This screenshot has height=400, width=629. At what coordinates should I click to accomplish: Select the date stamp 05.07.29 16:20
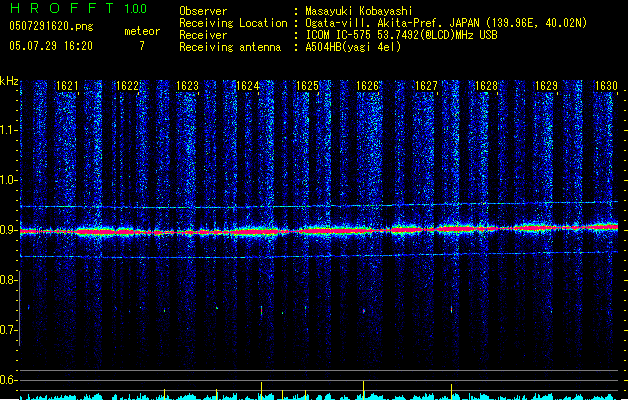51,46
